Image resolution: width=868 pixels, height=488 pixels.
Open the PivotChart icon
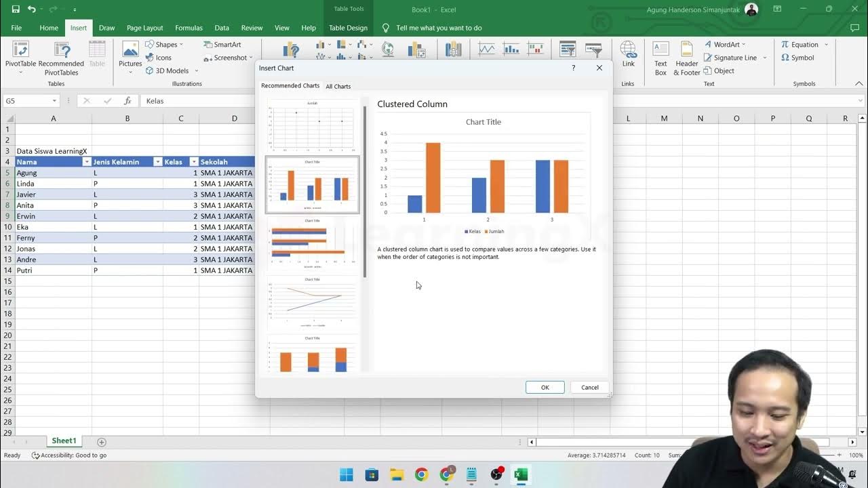416,49
